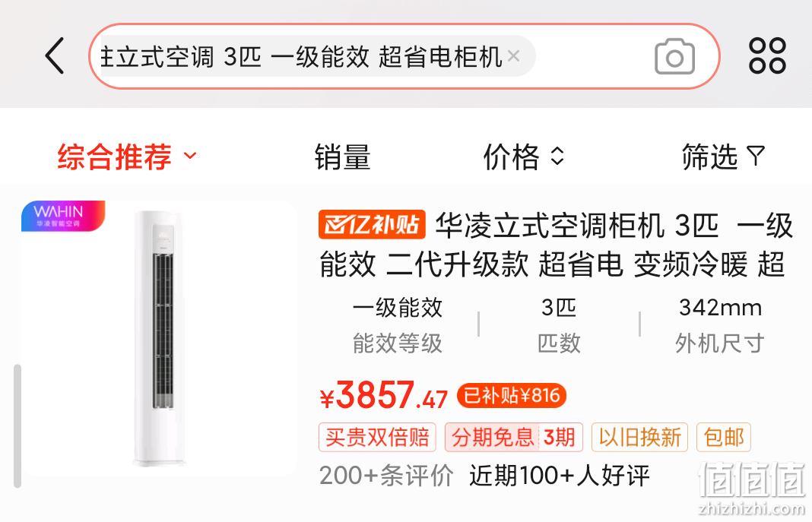The width and height of the screenshot is (812, 522).
Task: Click the filter funnel icon
Action: [x=756, y=155]
